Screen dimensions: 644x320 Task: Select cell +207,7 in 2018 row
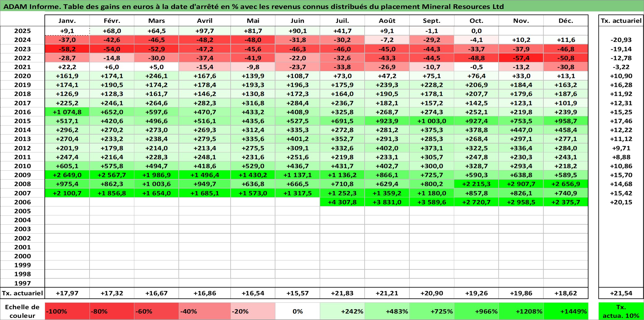pyautogui.click(x=476, y=94)
